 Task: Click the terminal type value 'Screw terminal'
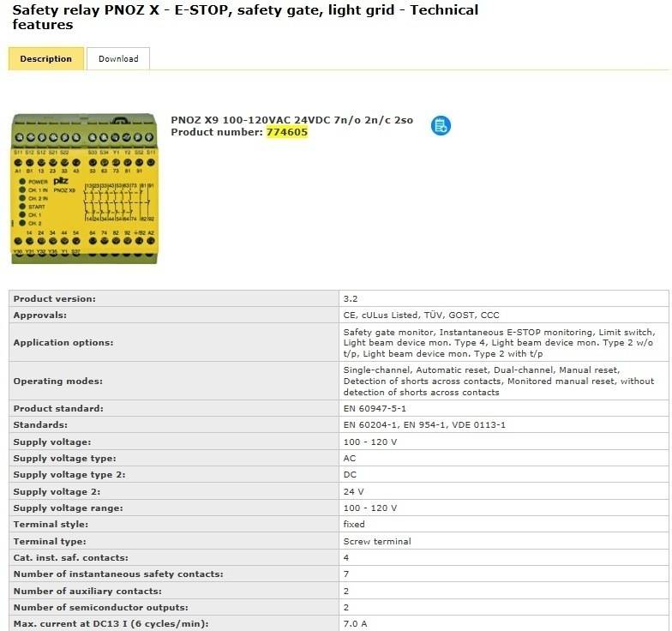pyautogui.click(x=377, y=542)
